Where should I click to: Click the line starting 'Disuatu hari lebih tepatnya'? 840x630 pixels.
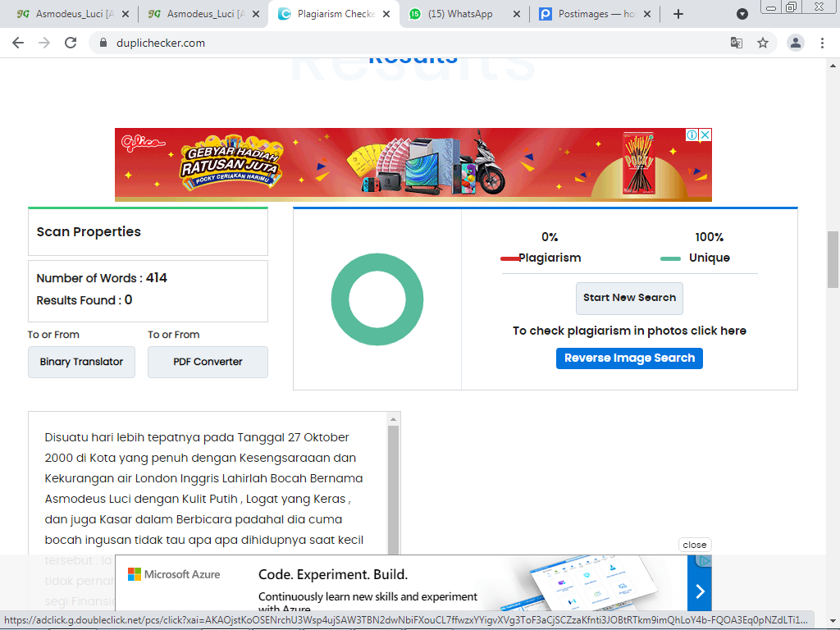(x=197, y=437)
